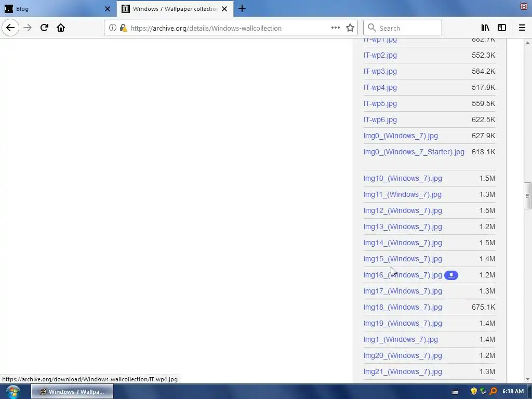Open the Windows Start button
The height and width of the screenshot is (399, 532).
13,392
